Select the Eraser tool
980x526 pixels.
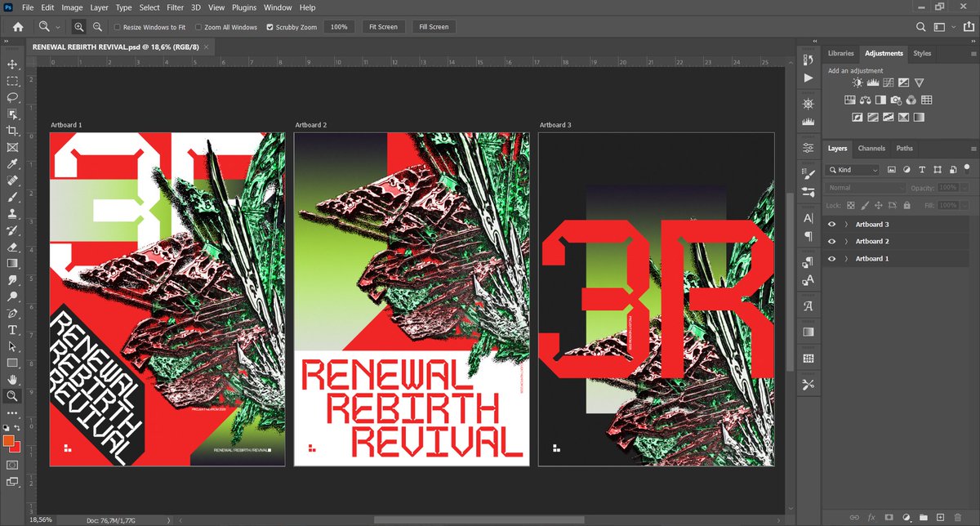12,247
